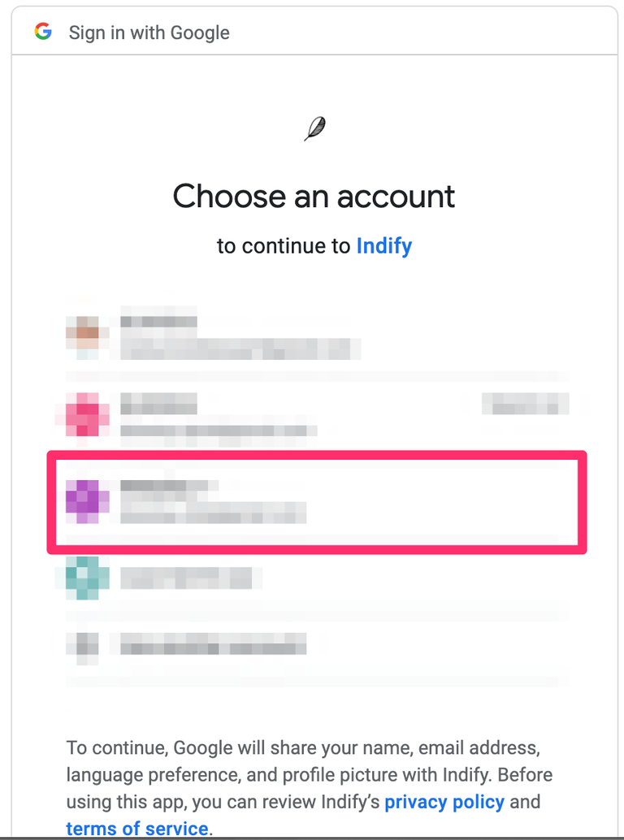Click the Google G logo

pyautogui.click(x=43, y=32)
